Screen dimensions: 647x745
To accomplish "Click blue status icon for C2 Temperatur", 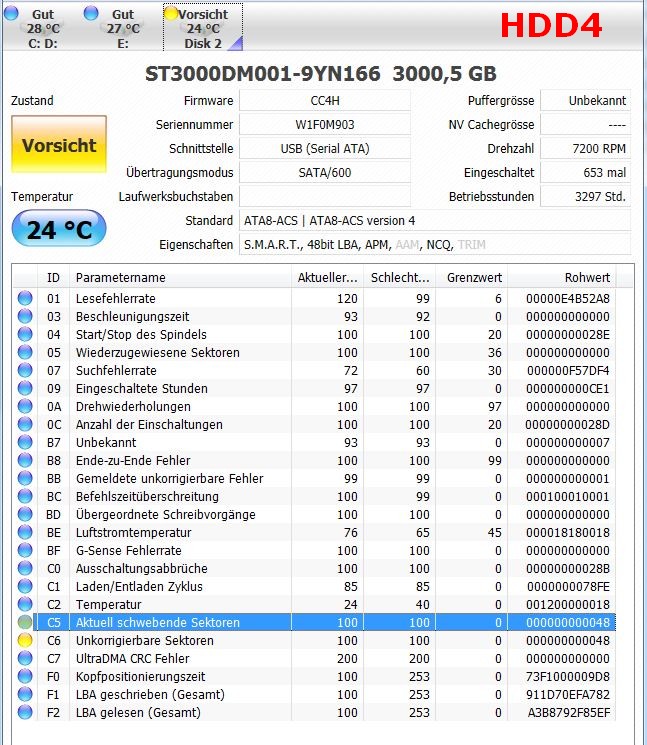I will (x=25, y=604).
